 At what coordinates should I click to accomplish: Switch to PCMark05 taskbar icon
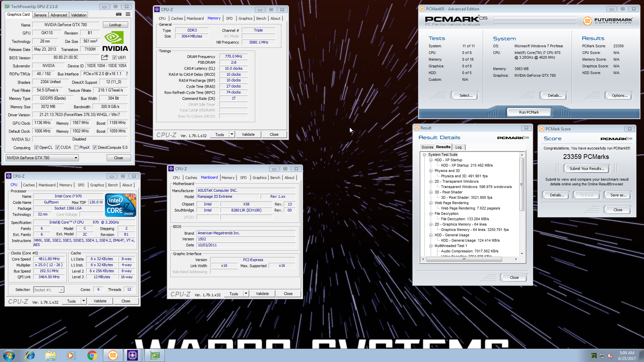[113, 355]
